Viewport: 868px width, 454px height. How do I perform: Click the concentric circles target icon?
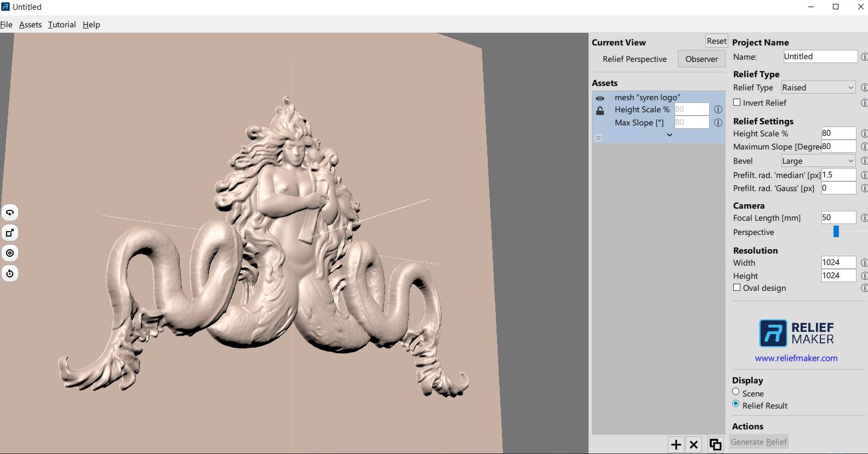(x=10, y=253)
